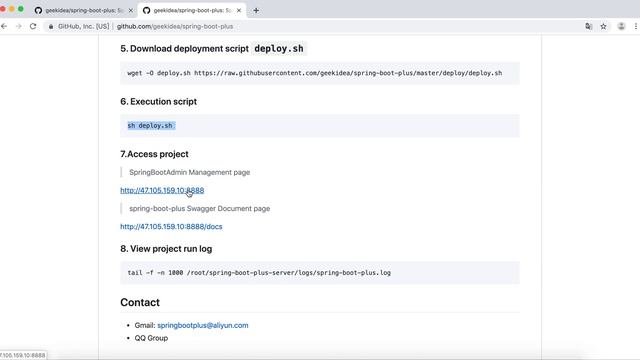The width and height of the screenshot is (640, 360).
Task: Click the highlighted 'sh deploy.sh' command
Action: [x=150, y=126]
